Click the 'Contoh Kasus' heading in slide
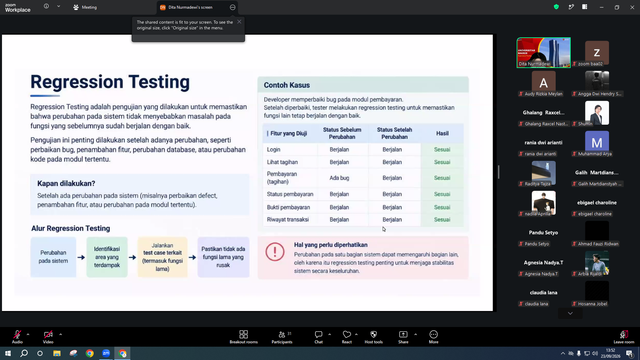 pyautogui.click(x=287, y=85)
